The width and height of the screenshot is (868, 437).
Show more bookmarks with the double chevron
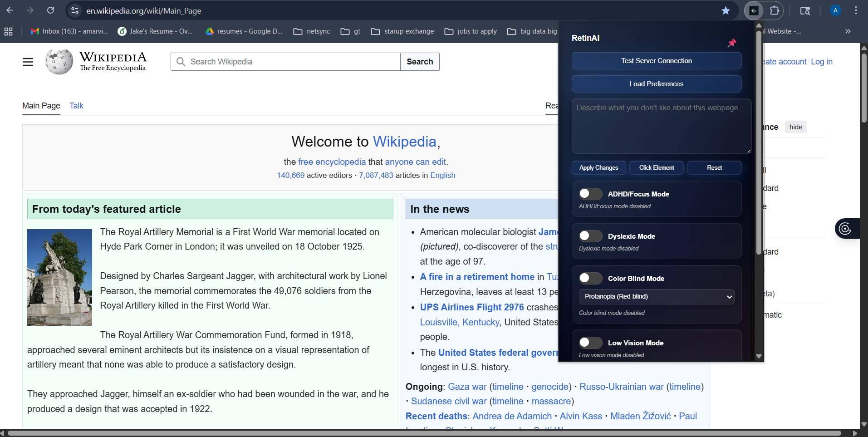tap(848, 31)
